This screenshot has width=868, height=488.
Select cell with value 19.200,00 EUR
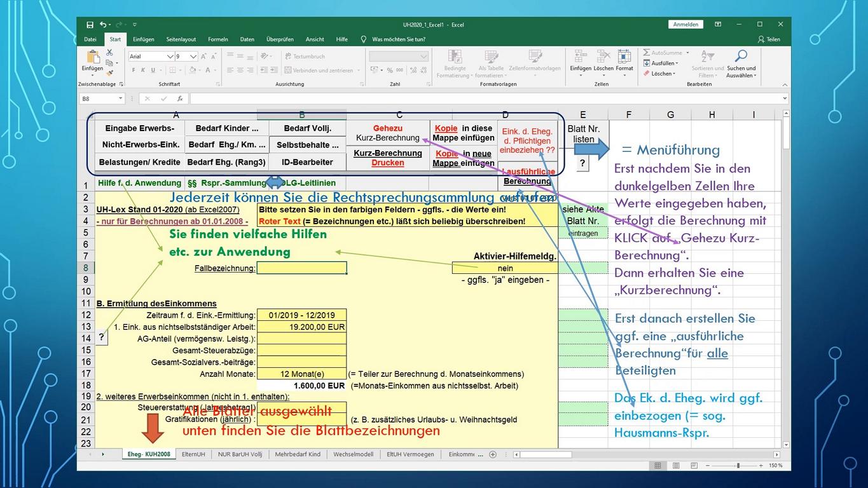(302, 327)
